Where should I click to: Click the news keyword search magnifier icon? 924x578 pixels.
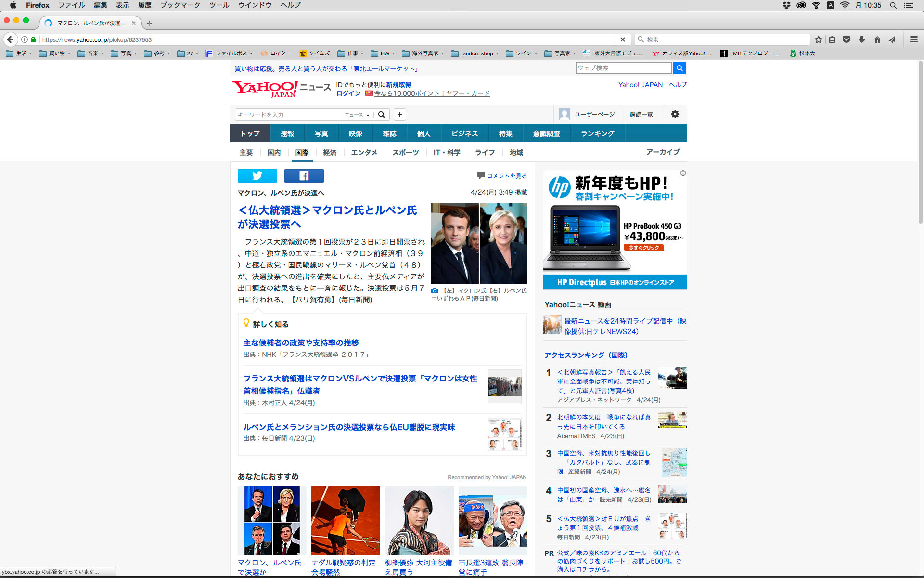(382, 115)
